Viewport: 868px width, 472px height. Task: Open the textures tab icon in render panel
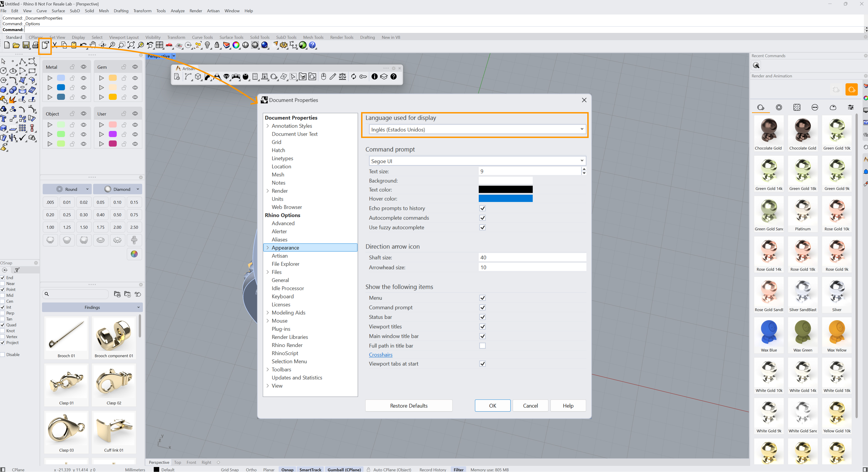click(797, 107)
